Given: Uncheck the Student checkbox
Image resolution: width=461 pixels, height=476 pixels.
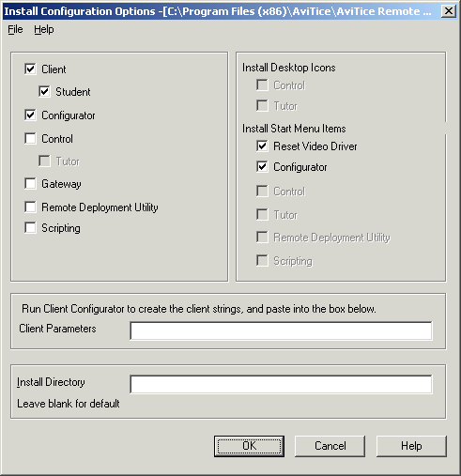Looking at the screenshot, I should click(x=44, y=92).
